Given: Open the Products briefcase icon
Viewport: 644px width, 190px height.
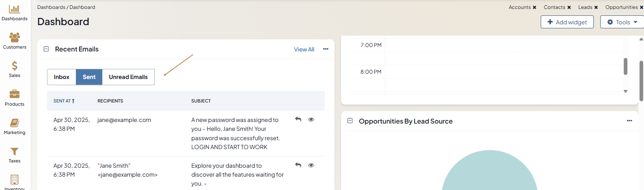Looking at the screenshot, I should tap(15, 94).
